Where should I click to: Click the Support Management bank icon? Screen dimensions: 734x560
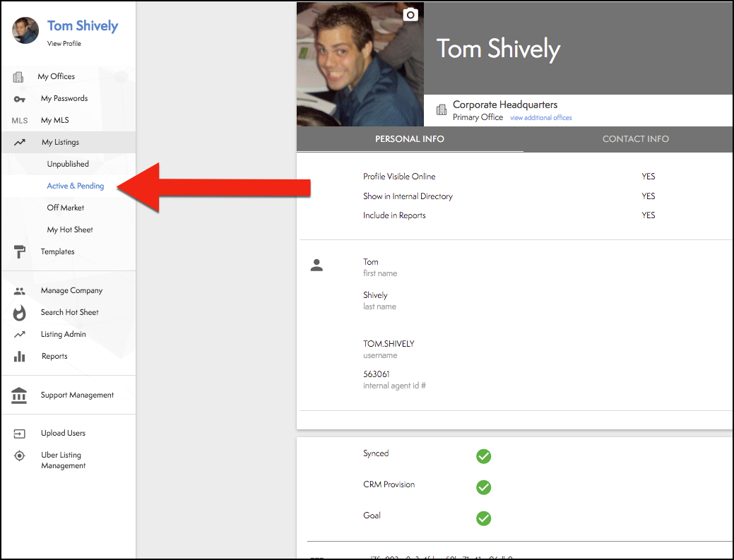point(20,395)
